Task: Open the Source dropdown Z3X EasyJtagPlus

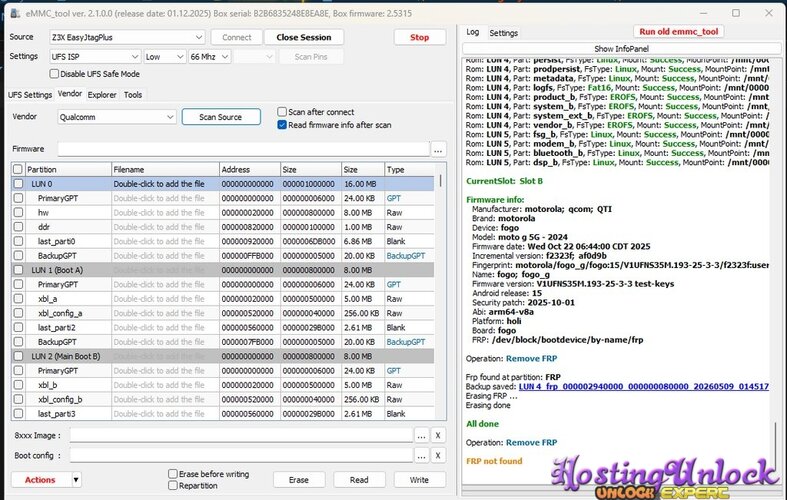Action: (127, 37)
